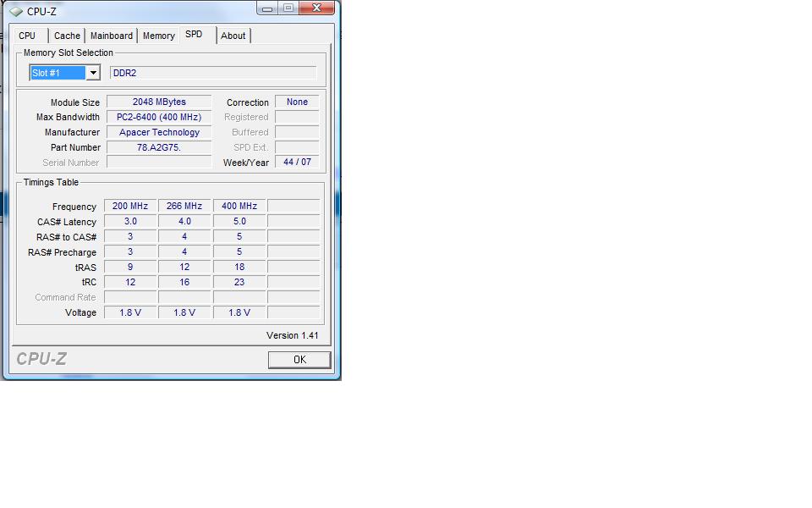This screenshot has height=508, width=812.
Task: Click the empty SPD Ext. field
Action: pyautogui.click(x=297, y=147)
